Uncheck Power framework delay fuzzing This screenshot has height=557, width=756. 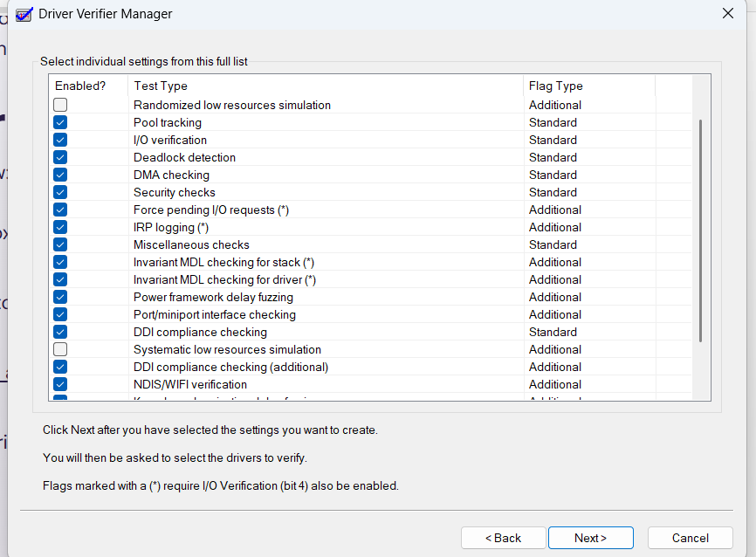60,297
